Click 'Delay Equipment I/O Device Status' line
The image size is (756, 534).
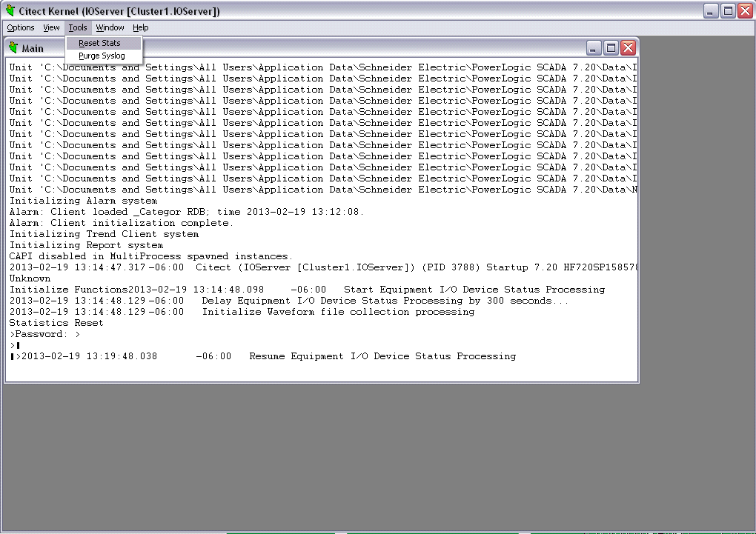pyautogui.click(x=289, y=301)
